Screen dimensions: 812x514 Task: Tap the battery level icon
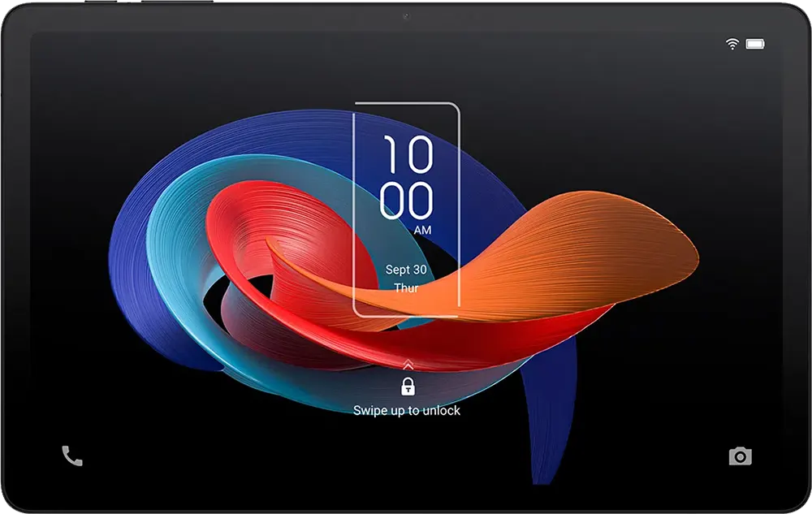point(755,44)
